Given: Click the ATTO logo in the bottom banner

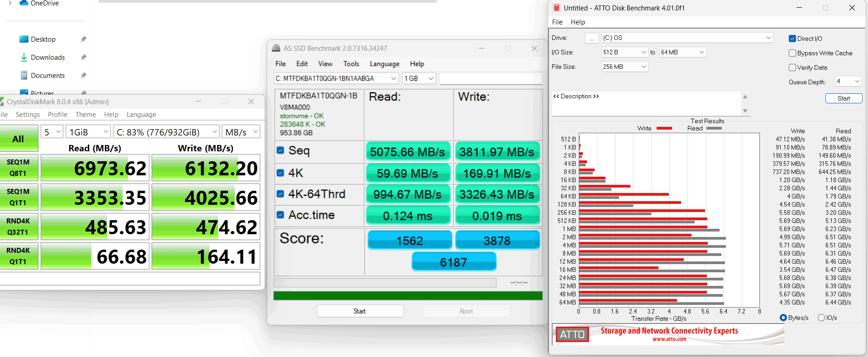Looking at the screenshot, I should pos(572,334).
